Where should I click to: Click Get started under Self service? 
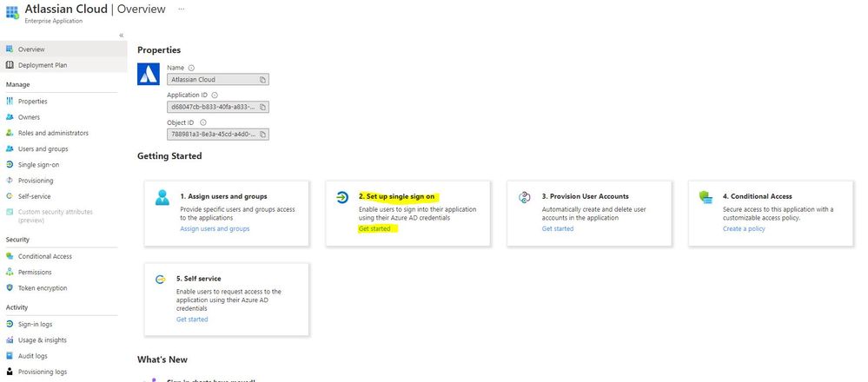[x=192, y=319]
